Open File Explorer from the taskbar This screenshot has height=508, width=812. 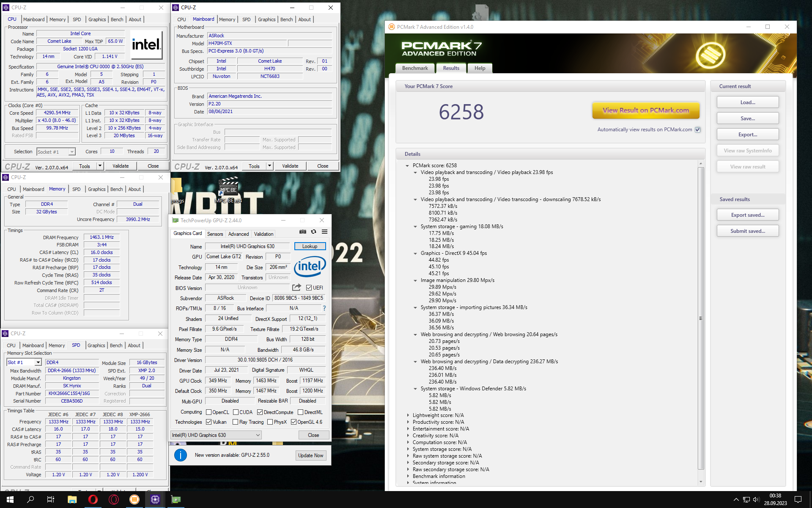tap(72, 500)
